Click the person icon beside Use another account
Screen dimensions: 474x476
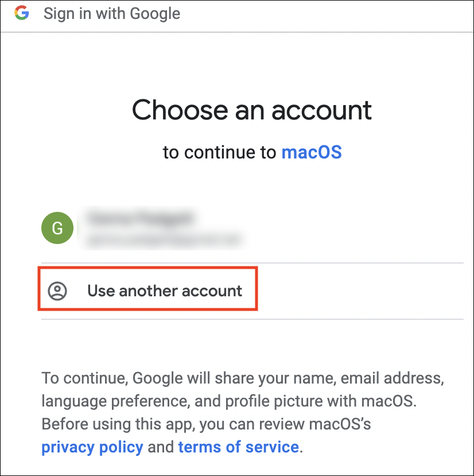[57, 291]
